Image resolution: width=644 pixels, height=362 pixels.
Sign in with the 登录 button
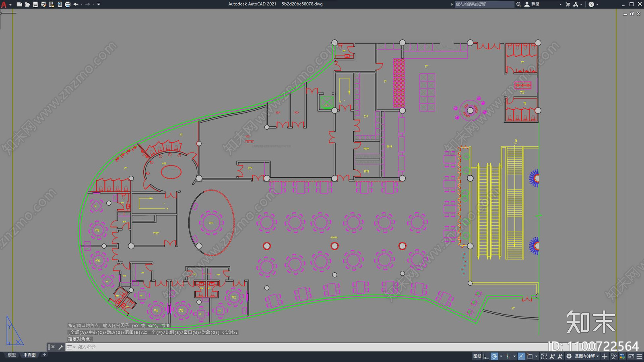pyautogui.click(x=532, y=4)
